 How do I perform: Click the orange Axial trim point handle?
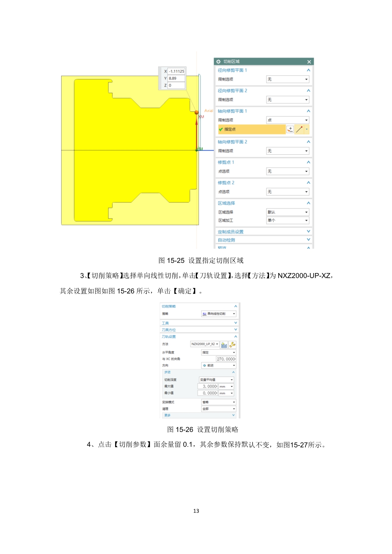(x=197, y=112)
